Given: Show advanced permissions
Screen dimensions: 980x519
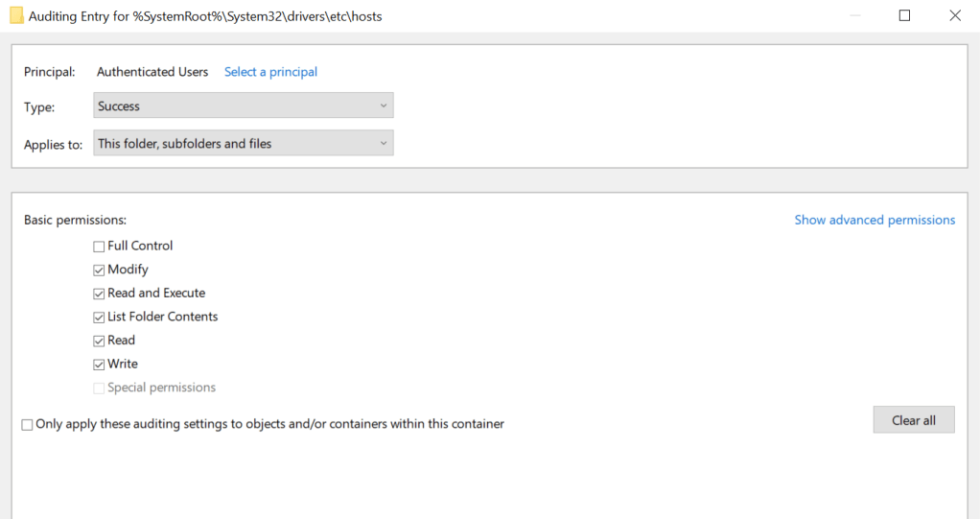Looking at the screenshot, I should tap(875, 220).
